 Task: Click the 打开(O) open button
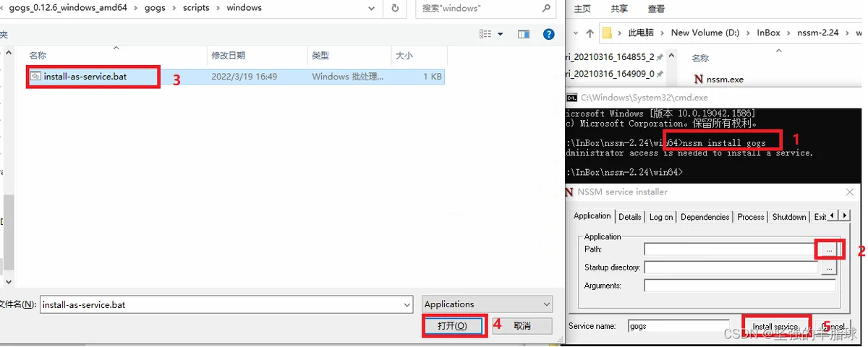pos(452,326)
